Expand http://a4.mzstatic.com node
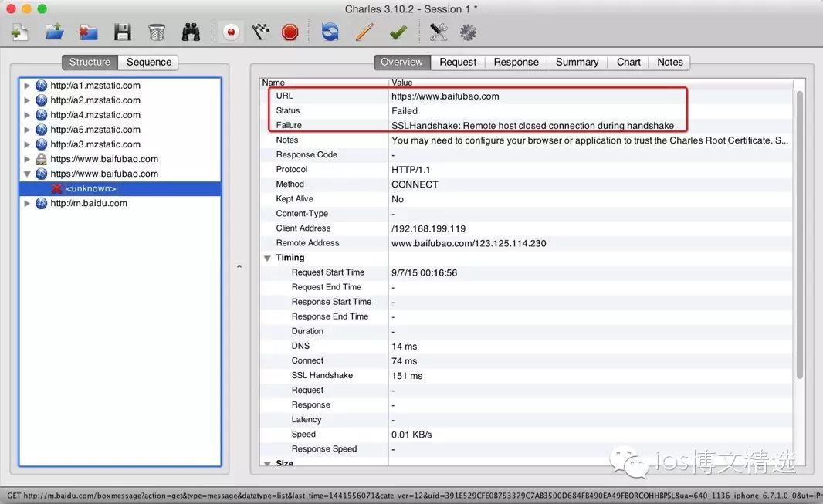This screenshot has height=504, width=823. coord(27,115)
